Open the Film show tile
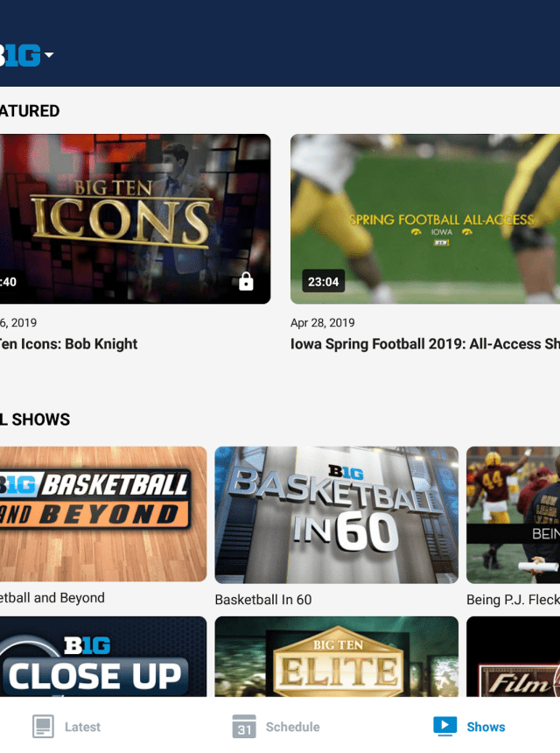 [513, 657]
